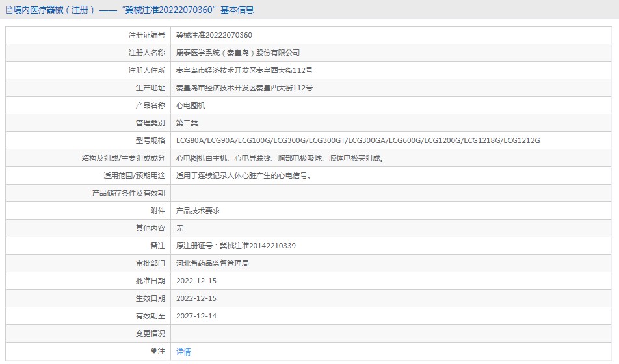Click the 产品名称 row label
Viewport: 619px width, 364px height.
coord(150,105)
